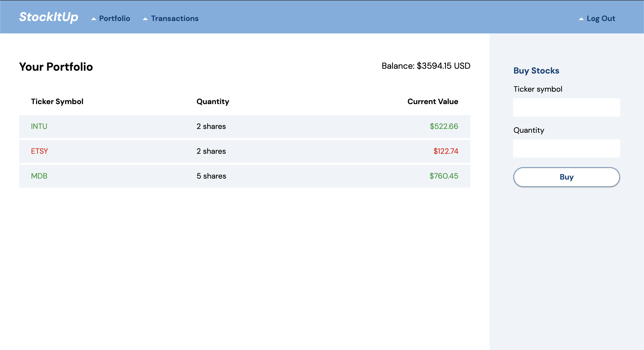Select the INTU ticker
644x350 pixels.
coord(39,126)
